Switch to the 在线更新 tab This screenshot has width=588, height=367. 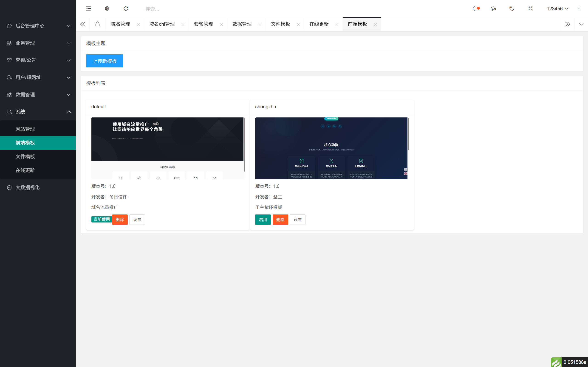[319, 24]
